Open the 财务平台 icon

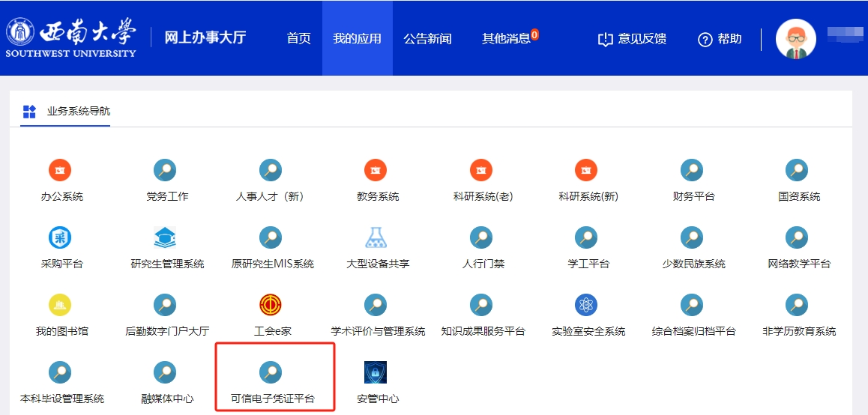pos(691,171)
